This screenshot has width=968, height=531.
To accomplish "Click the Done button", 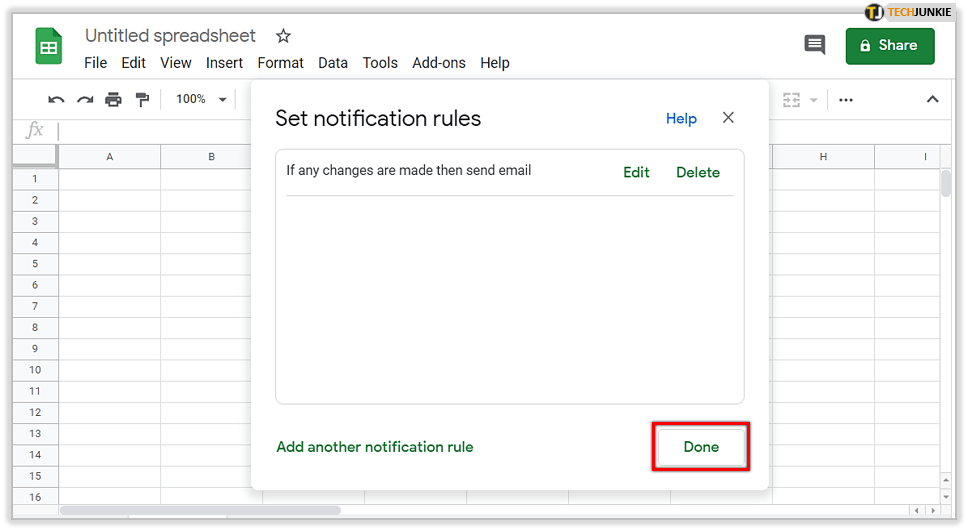I will (701, 447).
